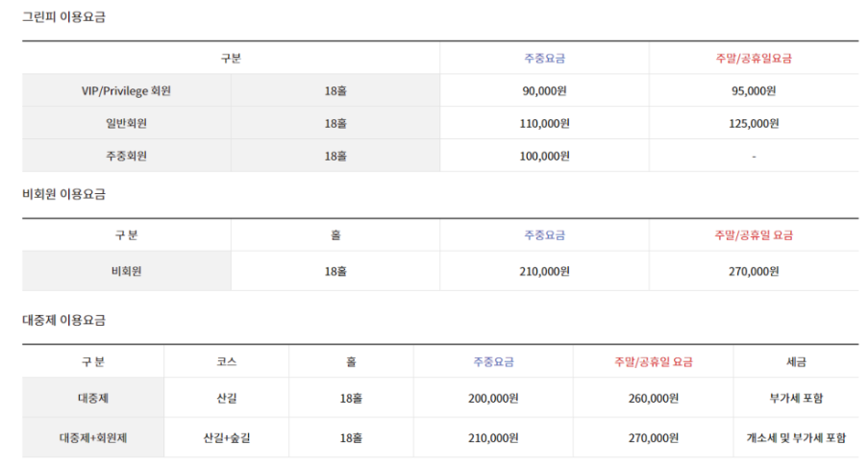Click the 대중제 이용요금 section heading

click(63, 320)
